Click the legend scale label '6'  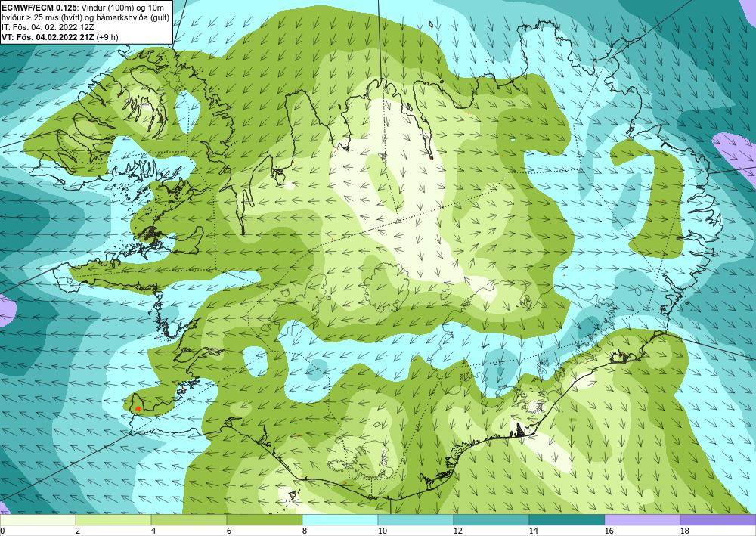click(229, 531)
